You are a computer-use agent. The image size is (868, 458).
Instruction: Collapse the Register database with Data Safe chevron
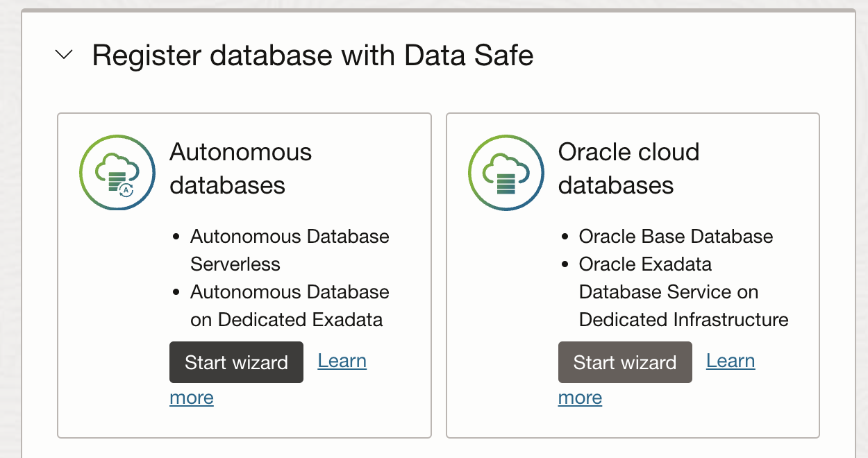[64, 55]
